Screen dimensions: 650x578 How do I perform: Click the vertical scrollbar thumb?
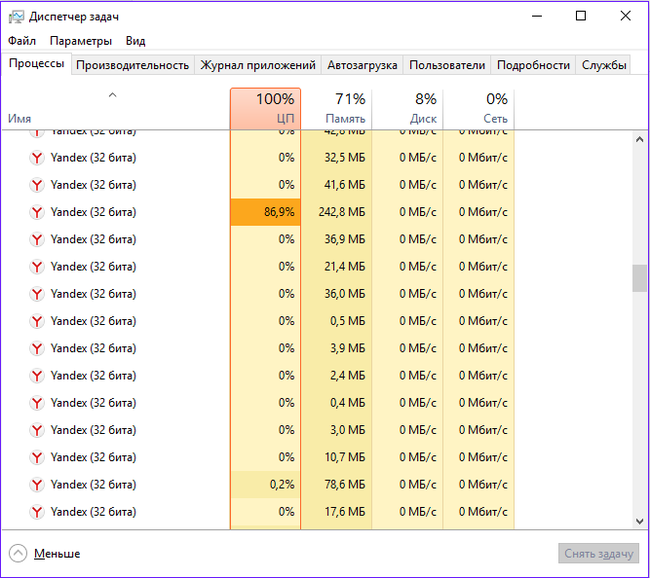640,278
